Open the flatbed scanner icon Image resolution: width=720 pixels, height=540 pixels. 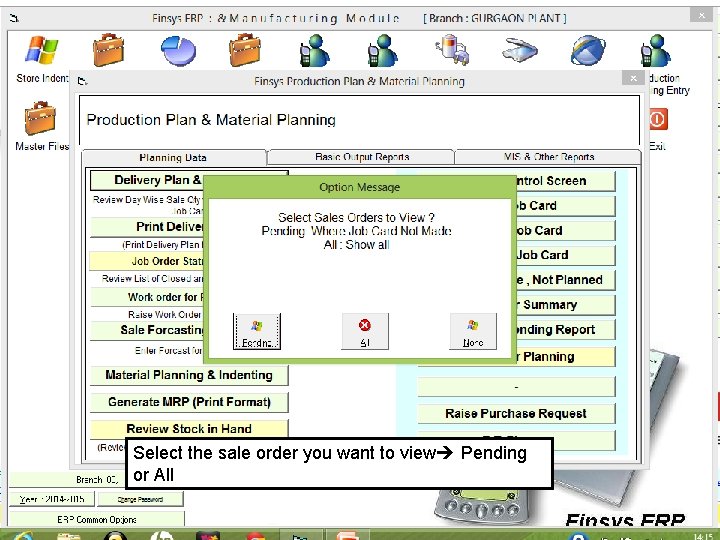pos(520,51)
